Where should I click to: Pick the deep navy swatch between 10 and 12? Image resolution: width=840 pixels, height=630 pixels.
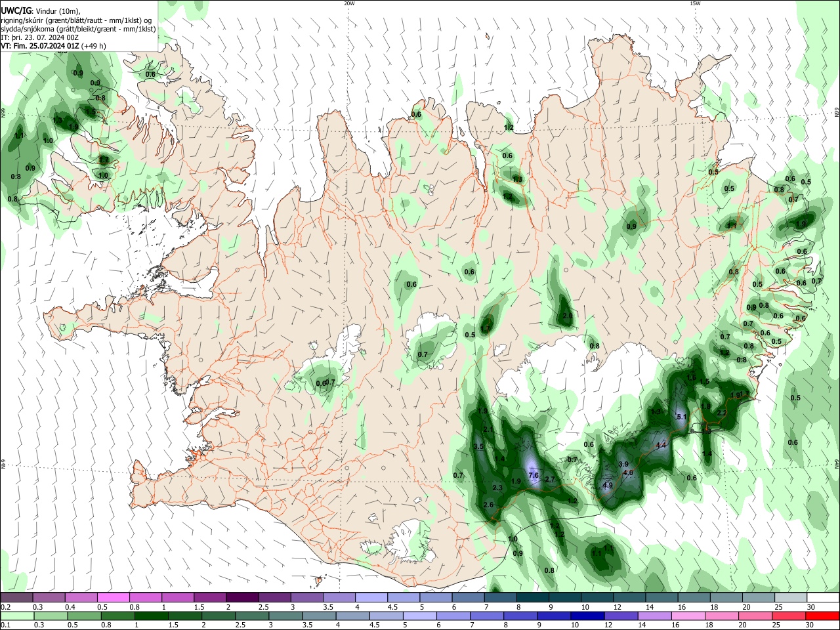[587, 616]
